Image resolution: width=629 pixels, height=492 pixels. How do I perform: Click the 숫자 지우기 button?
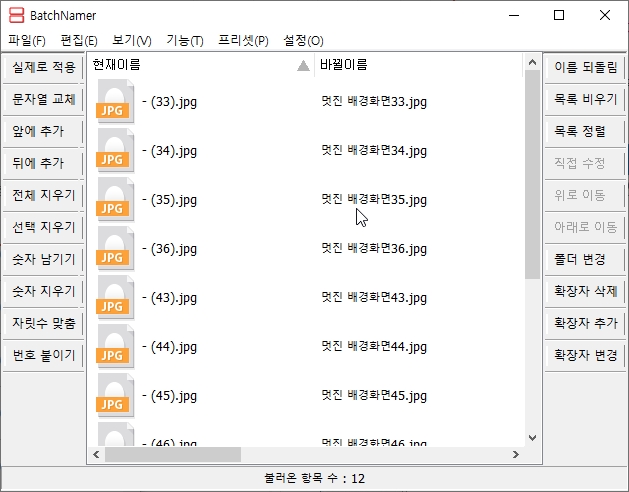click(43, 291)
